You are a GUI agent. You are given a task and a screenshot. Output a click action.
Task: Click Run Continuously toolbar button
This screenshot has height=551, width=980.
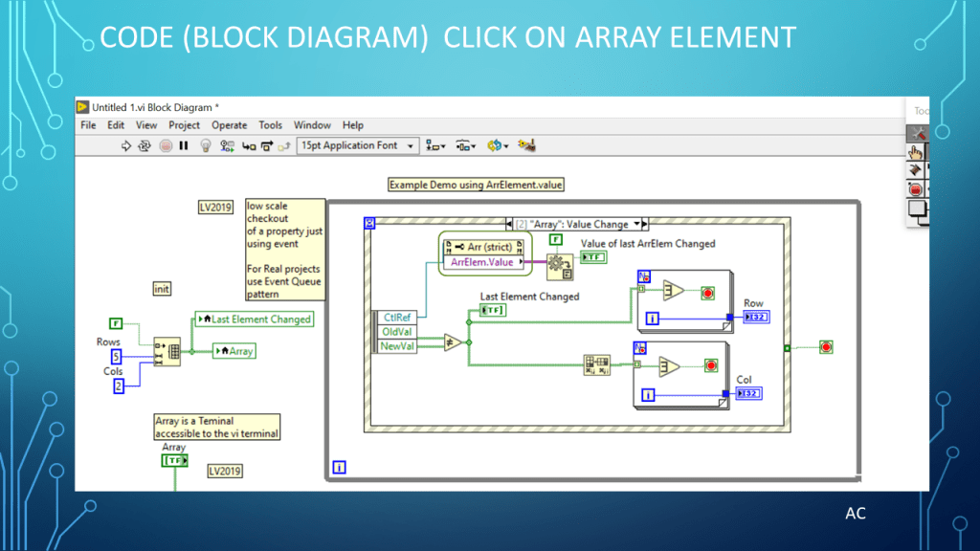[x=145, y=145]
